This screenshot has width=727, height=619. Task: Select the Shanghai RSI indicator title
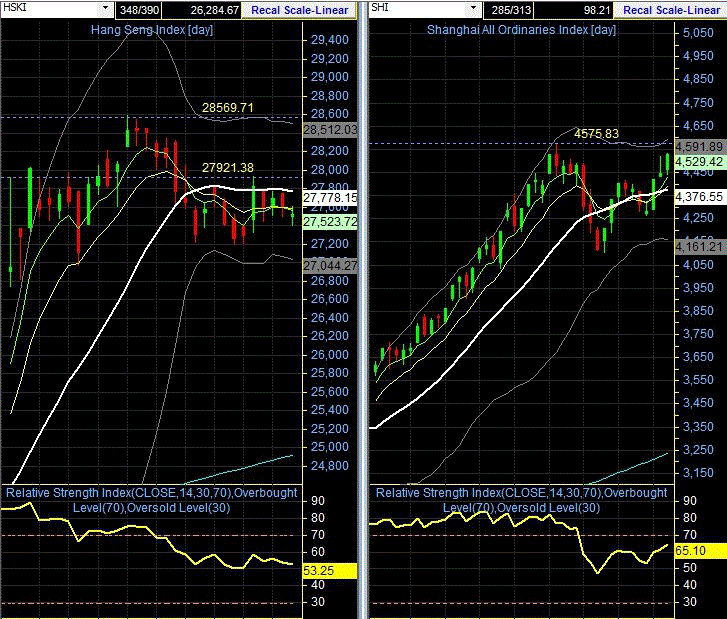point(521,500)
